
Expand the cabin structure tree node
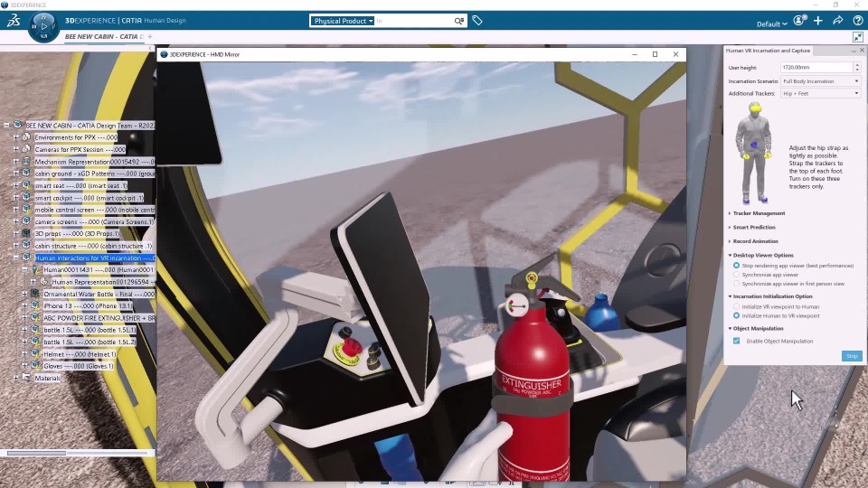click(16, 246)
